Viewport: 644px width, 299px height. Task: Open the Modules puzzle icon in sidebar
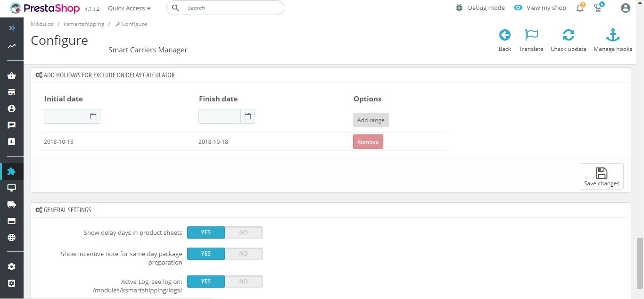click(12, 171)
